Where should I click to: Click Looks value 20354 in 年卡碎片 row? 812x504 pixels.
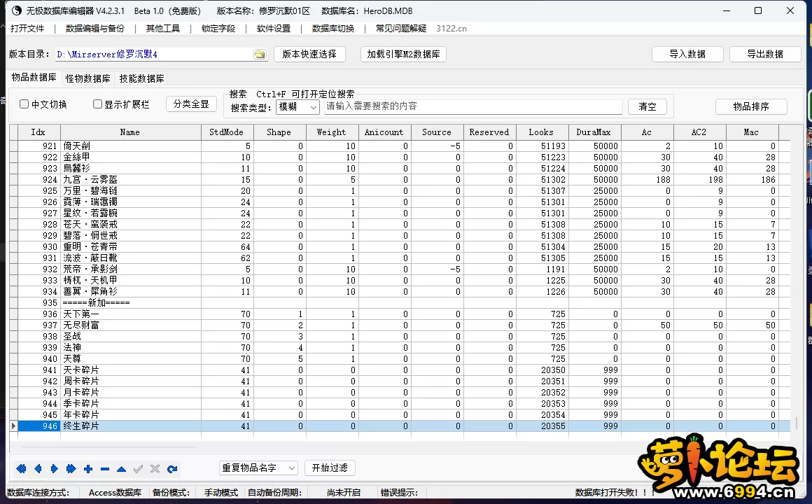pyautogui.click(x=542, y=415)
